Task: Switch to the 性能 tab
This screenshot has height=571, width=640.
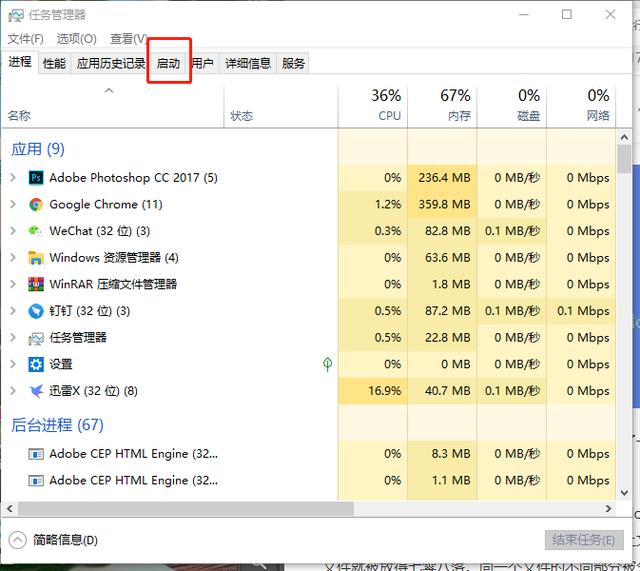Action: point(54,63)
